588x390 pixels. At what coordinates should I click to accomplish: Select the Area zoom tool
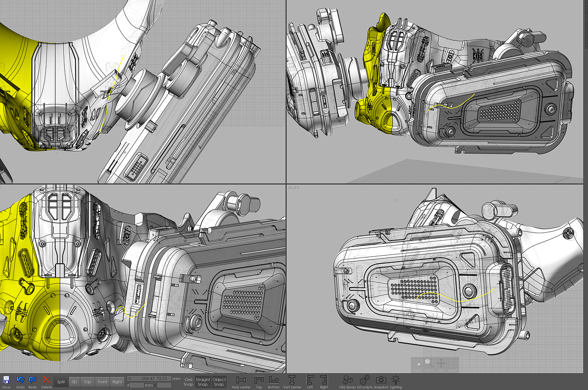click(x=417, y=364)
